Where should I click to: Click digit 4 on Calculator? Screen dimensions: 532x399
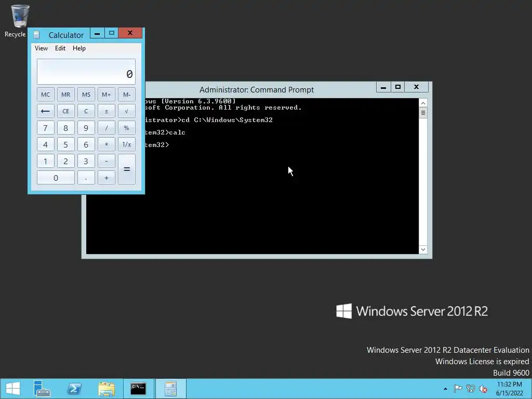46,144
